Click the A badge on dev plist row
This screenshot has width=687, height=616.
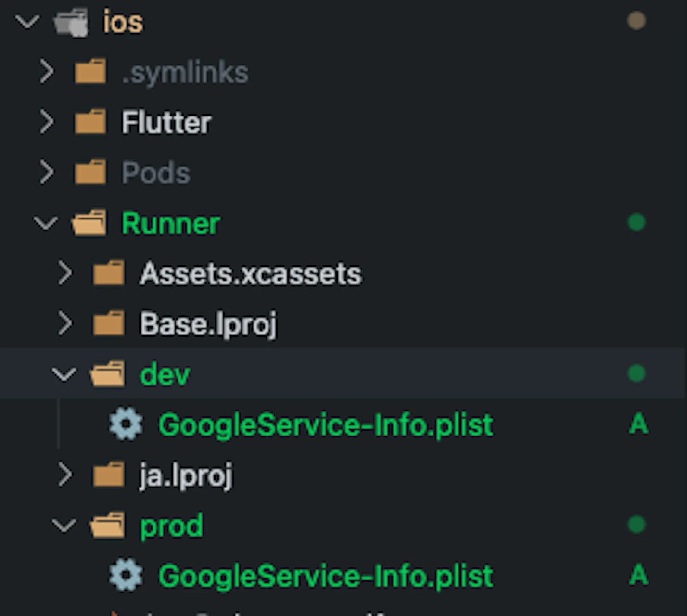pyautogui.click(x=638, y=424)
